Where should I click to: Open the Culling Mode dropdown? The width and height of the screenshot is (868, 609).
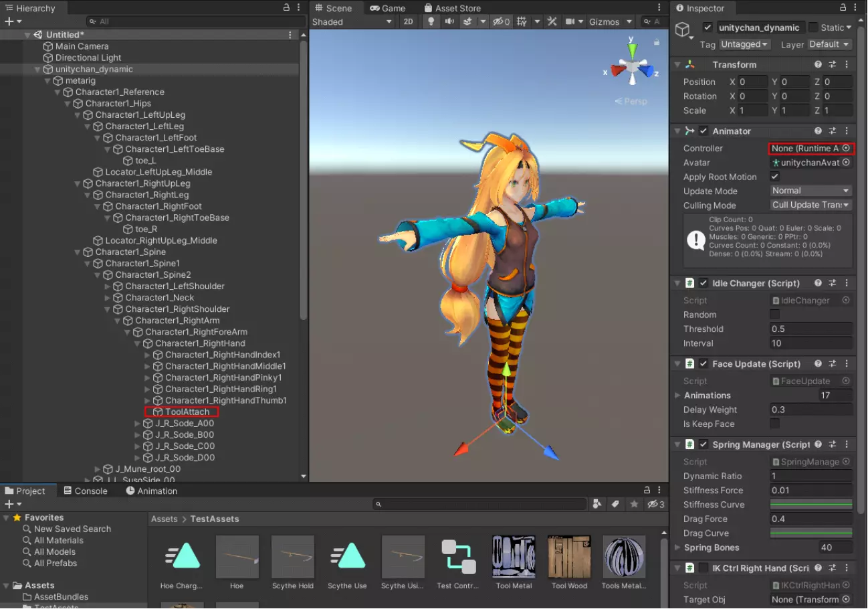pos(810,205)
